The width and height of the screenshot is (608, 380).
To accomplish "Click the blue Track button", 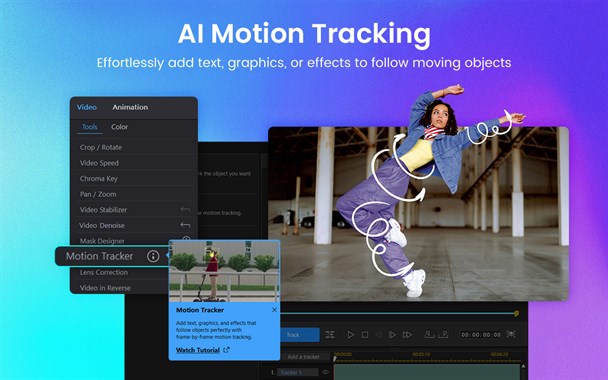I will point(299,335).
